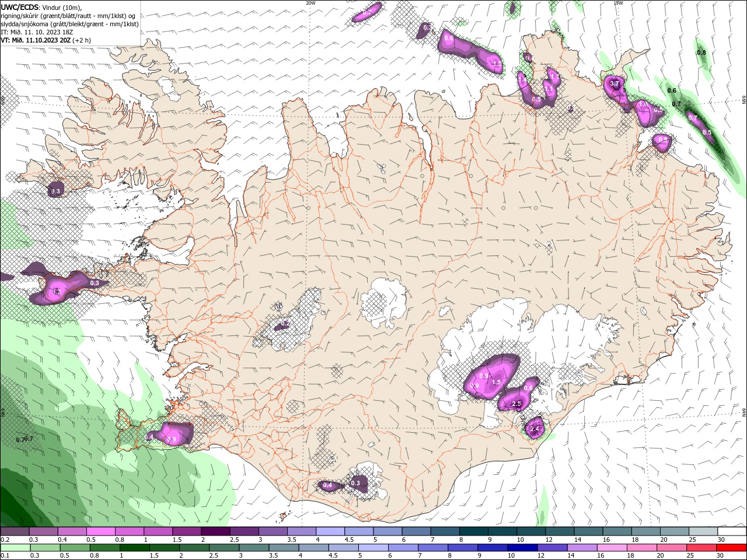Click the UWC/ECDS title text
Viewport: 747px width, 560px height.
pos(20,7)
